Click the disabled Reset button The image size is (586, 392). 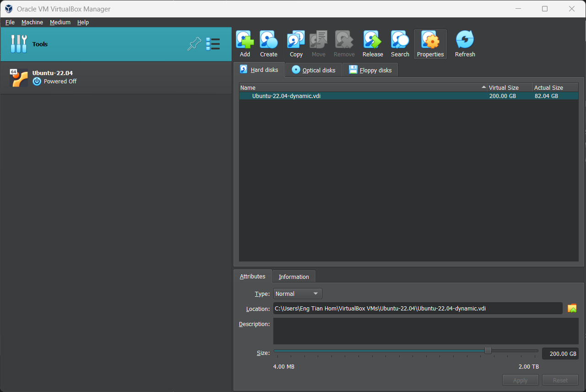[560, 380]
